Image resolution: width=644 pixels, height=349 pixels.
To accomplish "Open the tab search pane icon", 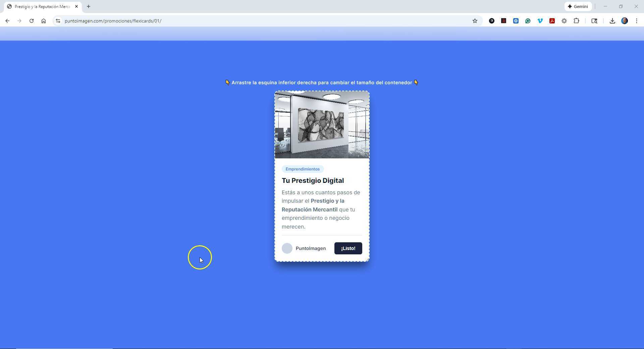I will coord(594,21).
